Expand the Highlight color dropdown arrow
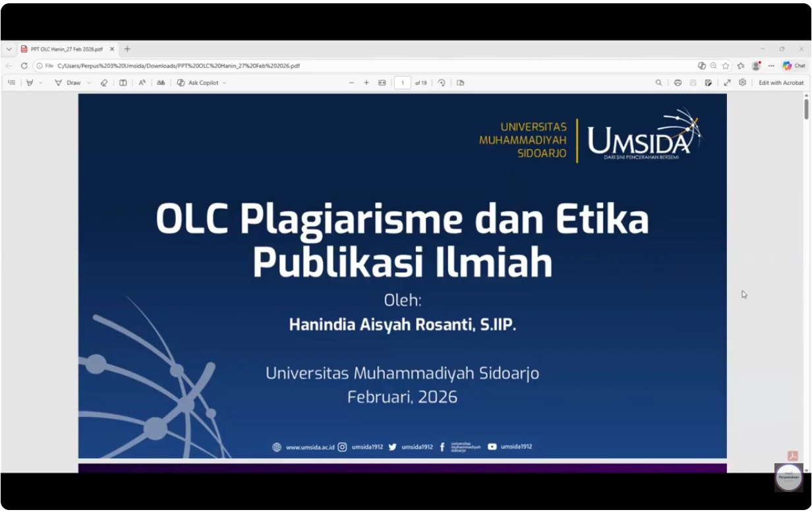812x512 pixels. click(x=41, y=83)
